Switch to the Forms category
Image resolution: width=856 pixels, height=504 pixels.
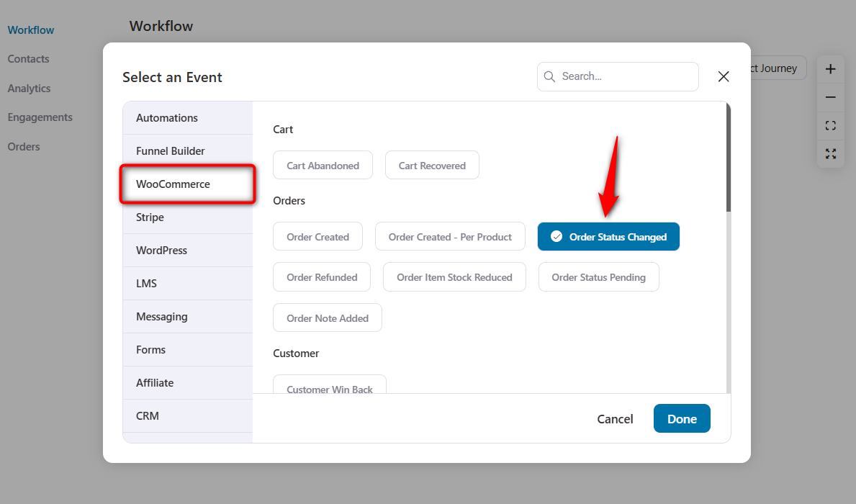coord(188,349)
